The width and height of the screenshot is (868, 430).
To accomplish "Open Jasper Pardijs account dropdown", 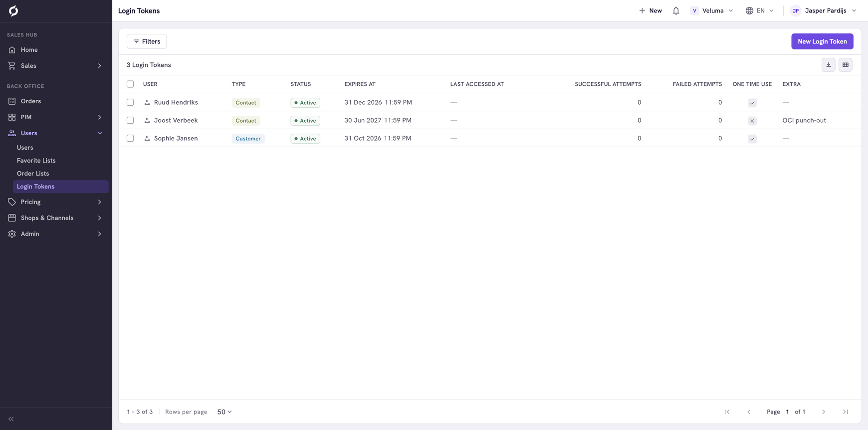I will coord(824,10).
